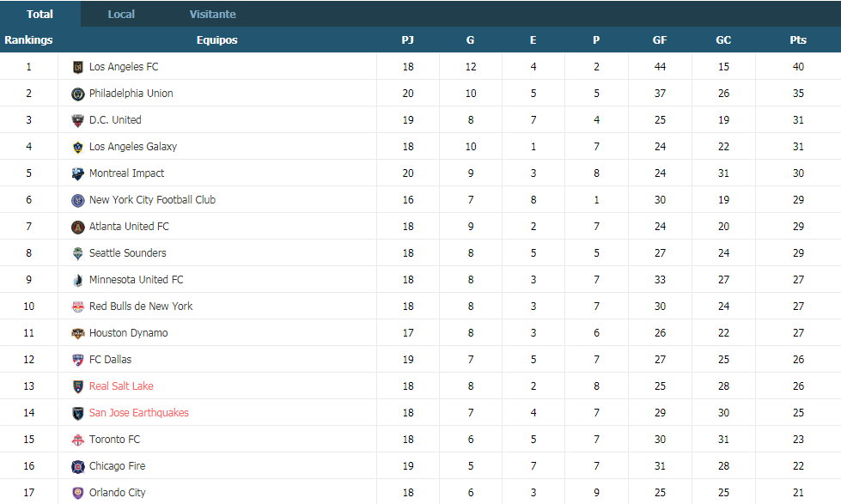Open the Minnesota United FC team page
Viewport: 841px width, 504px height.
point(137,280)
